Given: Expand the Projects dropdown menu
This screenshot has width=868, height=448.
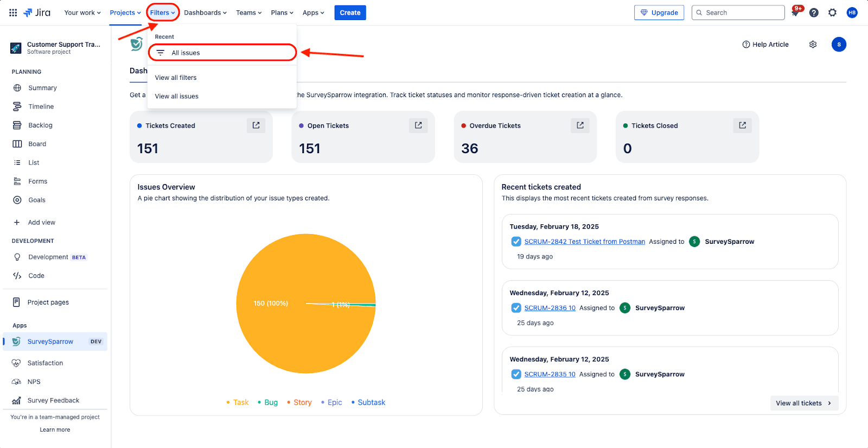Looking at the screenshot, I should point(125,12).
